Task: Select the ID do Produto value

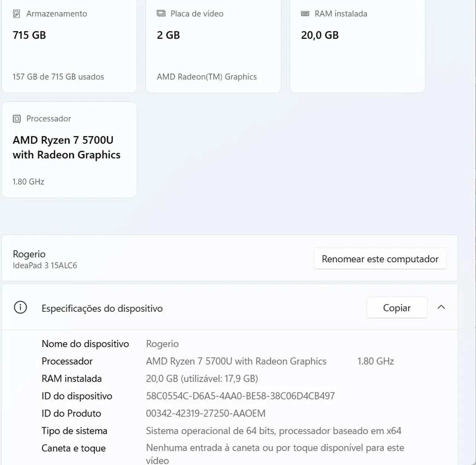Action: (x=205, y=413)
